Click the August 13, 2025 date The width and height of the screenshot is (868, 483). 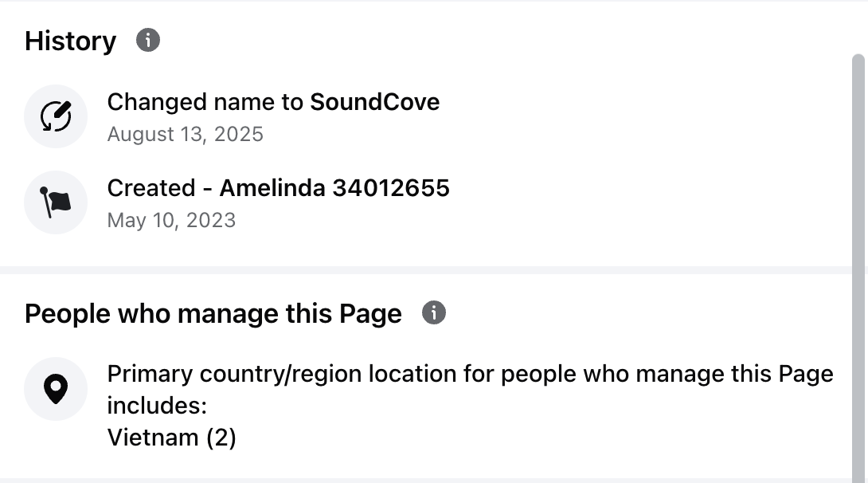(x=185, y=134)
